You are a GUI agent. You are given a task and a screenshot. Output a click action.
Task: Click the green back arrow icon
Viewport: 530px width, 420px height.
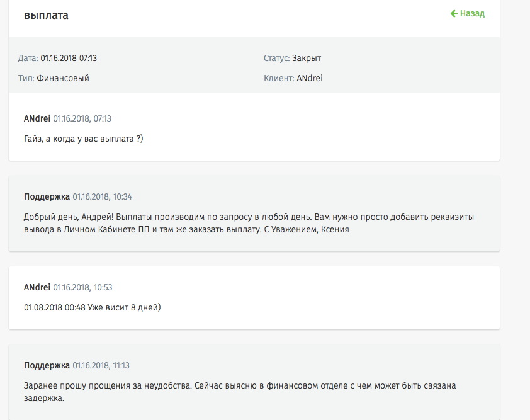[x=454, y=13]
